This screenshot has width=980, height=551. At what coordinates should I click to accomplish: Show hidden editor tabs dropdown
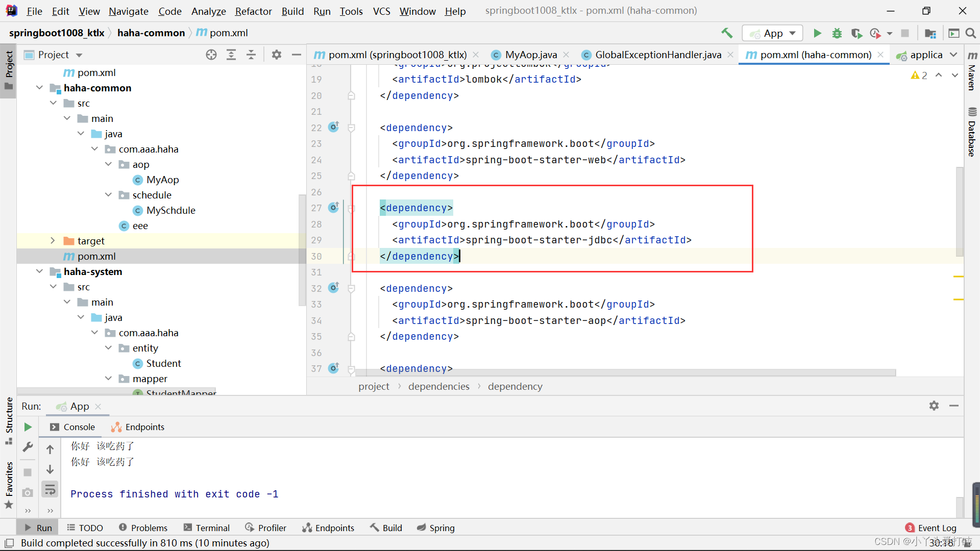pos(953,55)
